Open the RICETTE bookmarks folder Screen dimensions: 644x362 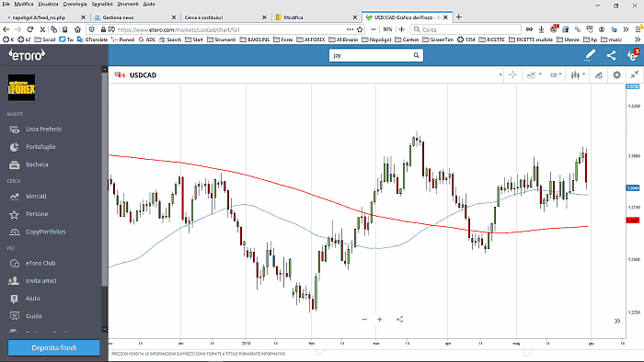[492, 40]
